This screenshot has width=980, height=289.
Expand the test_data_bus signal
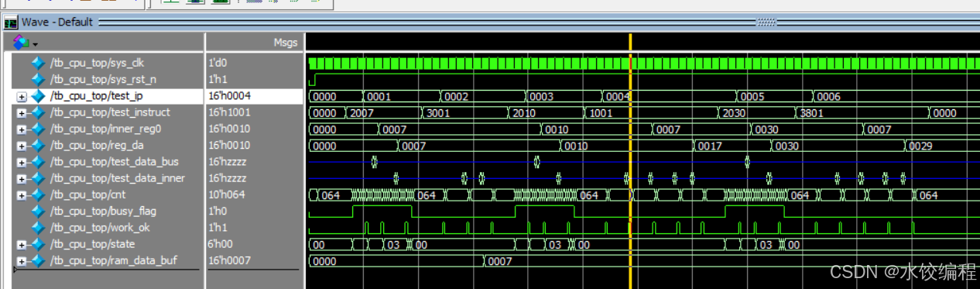pos(22,163)
